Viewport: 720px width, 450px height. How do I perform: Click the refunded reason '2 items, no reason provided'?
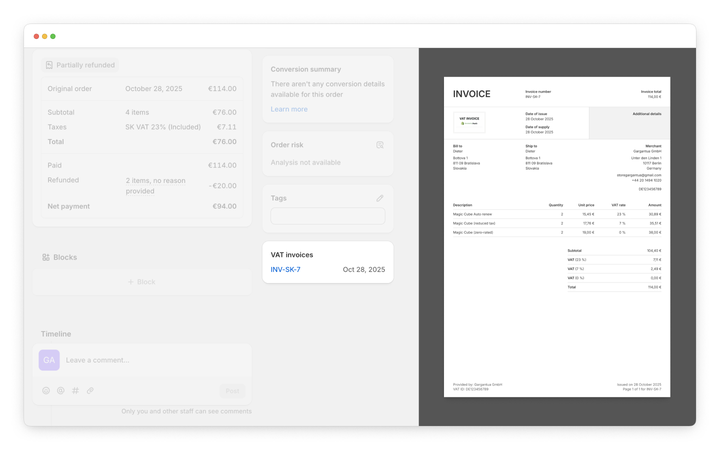(156, 186)
